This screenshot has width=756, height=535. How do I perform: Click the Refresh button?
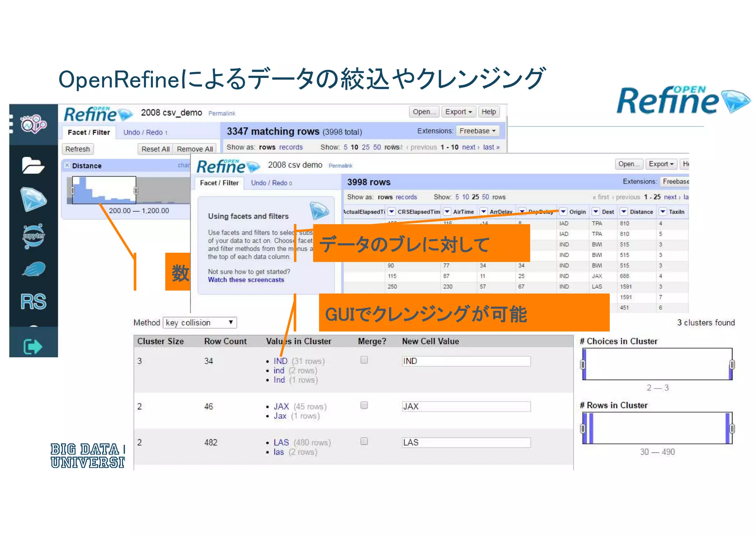click(x=78, y=149)
